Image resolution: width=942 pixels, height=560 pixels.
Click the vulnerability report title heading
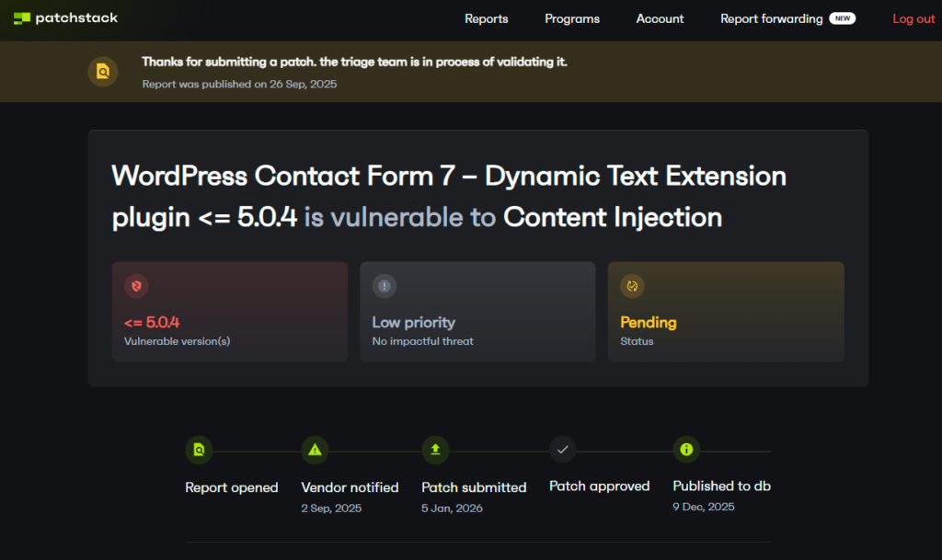449,196
